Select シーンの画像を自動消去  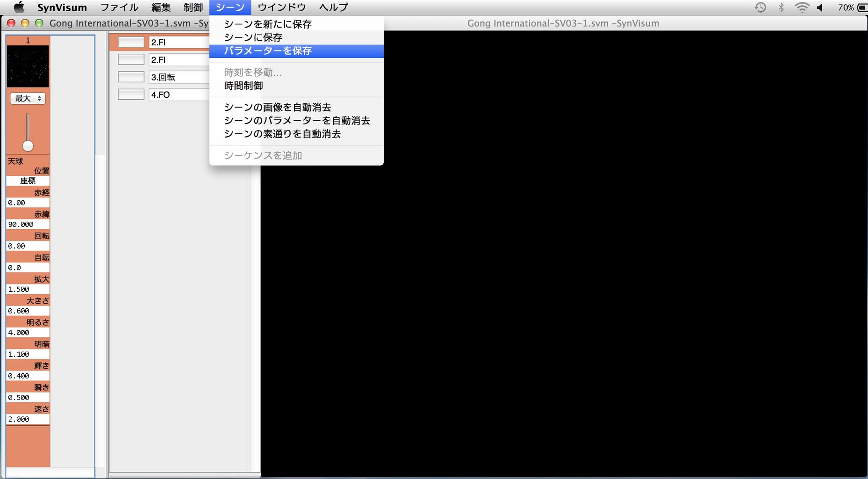coord(296,108)
